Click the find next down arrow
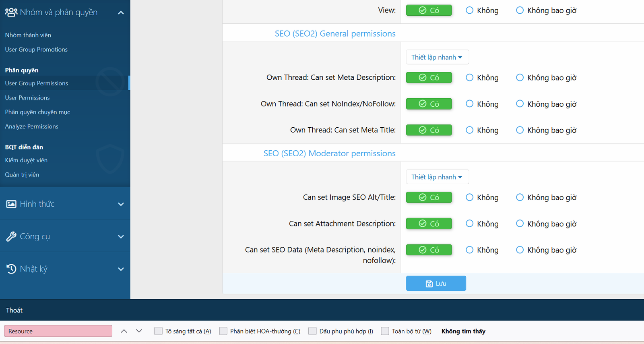This screenshot has width=644, height=344. point(139,331)
